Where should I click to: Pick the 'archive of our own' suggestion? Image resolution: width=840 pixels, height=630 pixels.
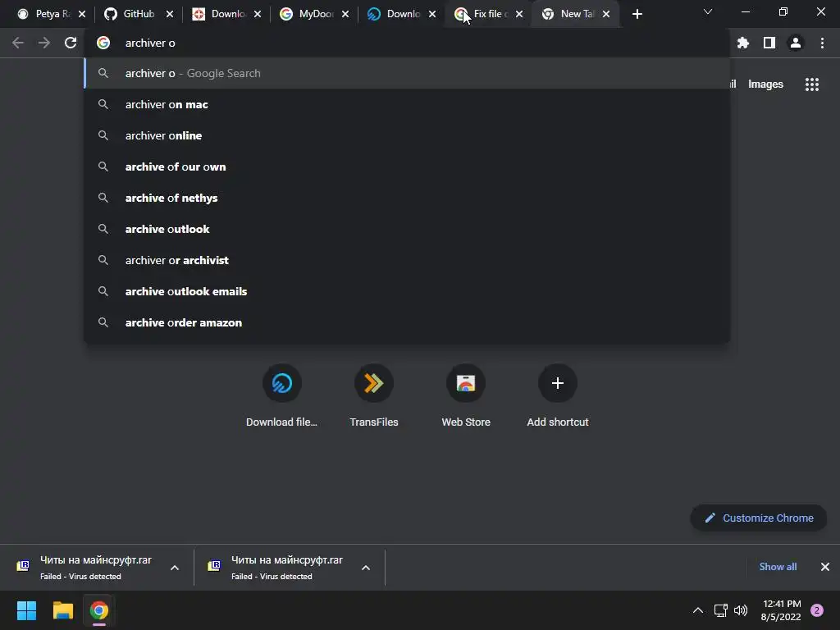(x=407, y=167)
